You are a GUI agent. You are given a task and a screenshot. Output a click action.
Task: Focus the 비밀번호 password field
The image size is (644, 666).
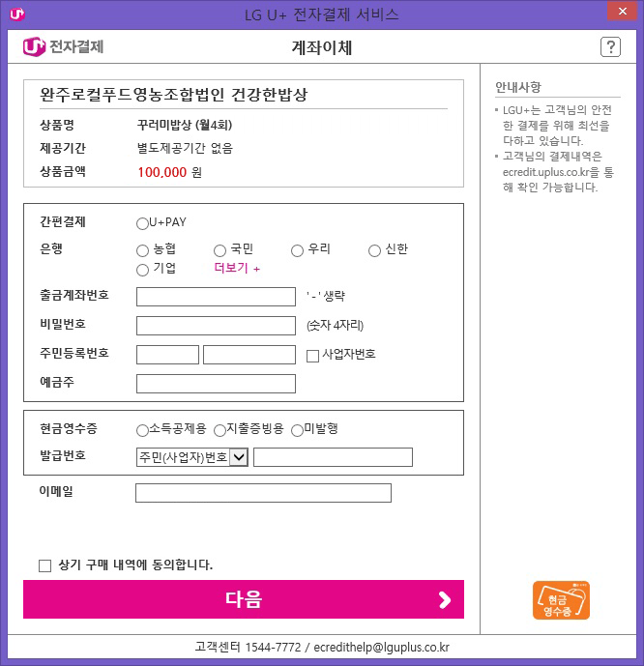point(216,326)
